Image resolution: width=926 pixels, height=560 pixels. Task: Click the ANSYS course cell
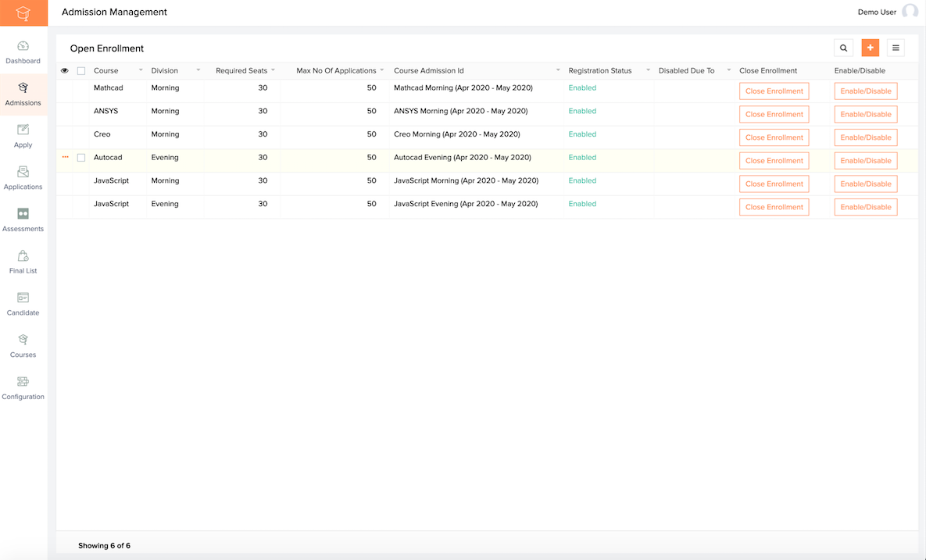(105, 111)
